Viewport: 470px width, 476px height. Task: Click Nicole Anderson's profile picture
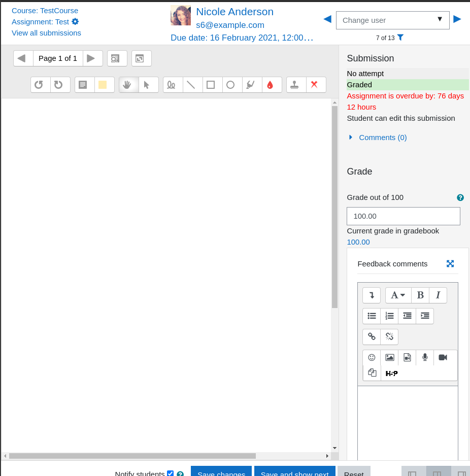181,15
